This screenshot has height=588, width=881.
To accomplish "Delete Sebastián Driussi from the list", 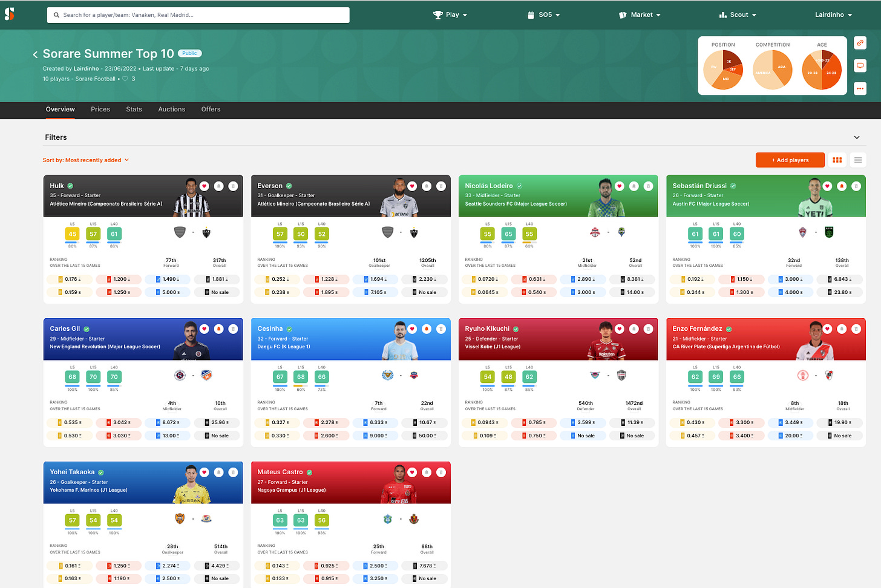I will (x=856, y=186).
